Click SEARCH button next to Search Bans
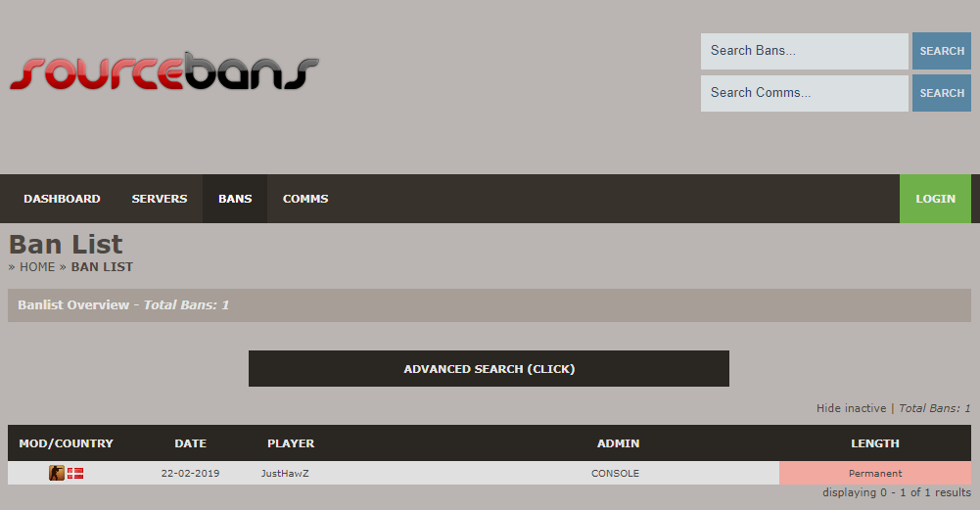The height and width of the screenshot is (510, 980). tap(941, 51)
